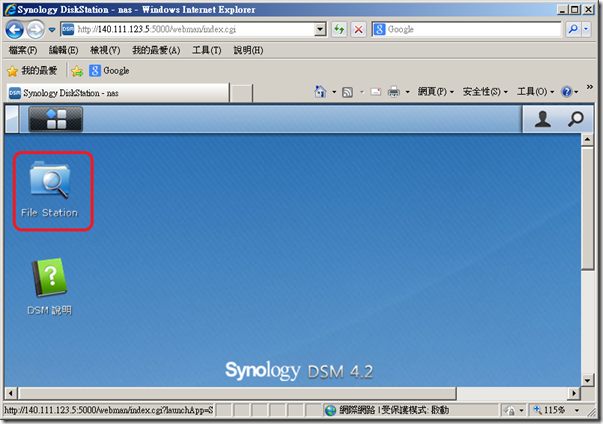Click the RSS feeds icon

348,92
